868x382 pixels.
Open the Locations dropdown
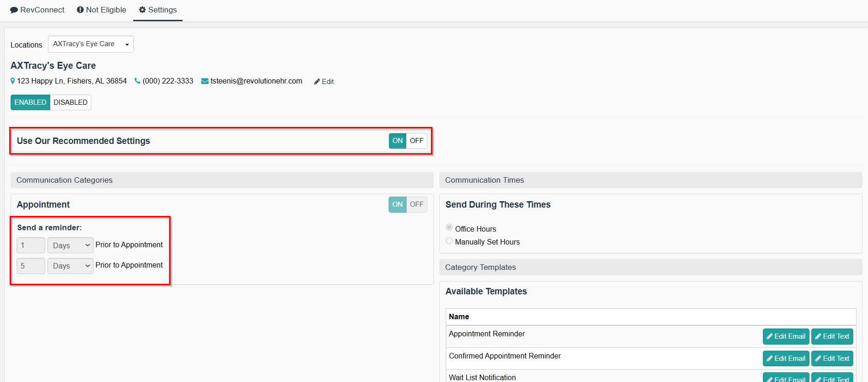(90, 44)
